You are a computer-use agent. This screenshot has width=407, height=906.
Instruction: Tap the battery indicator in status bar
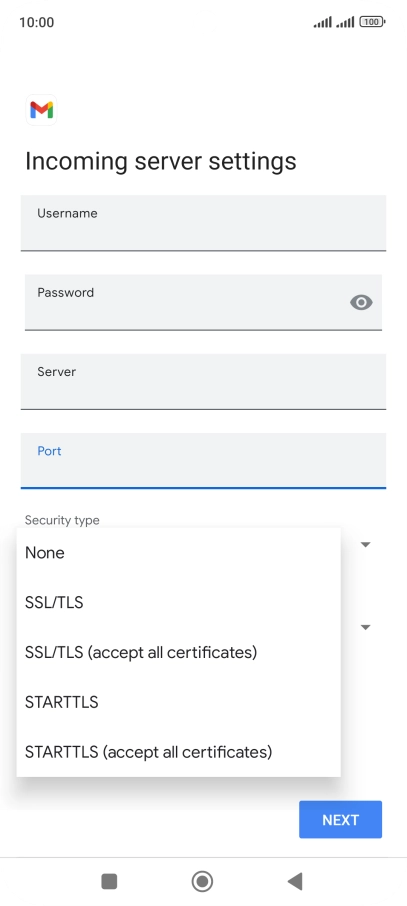click(x=372, y=22)
